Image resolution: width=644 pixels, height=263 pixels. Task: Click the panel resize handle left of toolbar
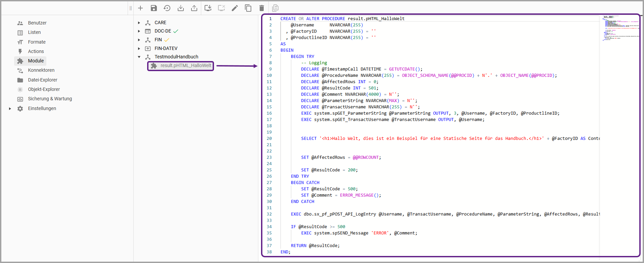tap(130, 8)
